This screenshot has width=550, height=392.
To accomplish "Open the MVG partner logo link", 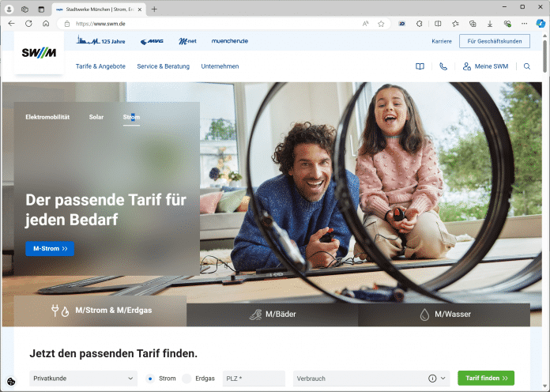I will pyautogui.click(x=152, y=40).
